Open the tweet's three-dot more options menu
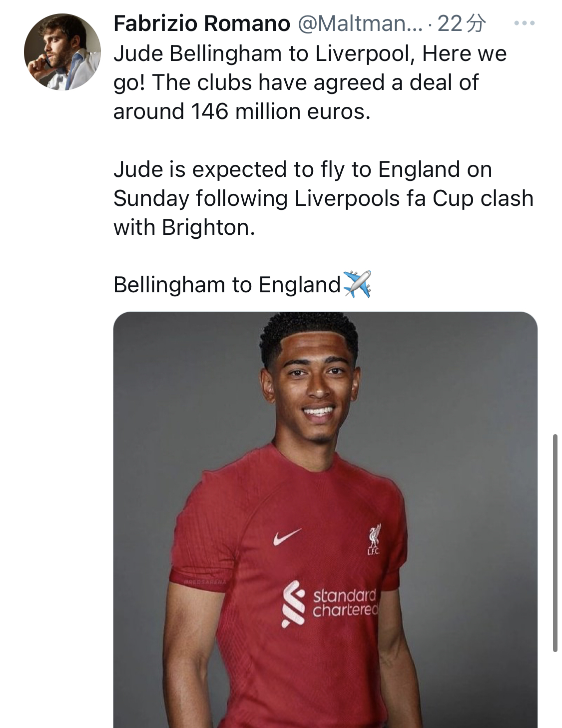 [x=524, y=23]
